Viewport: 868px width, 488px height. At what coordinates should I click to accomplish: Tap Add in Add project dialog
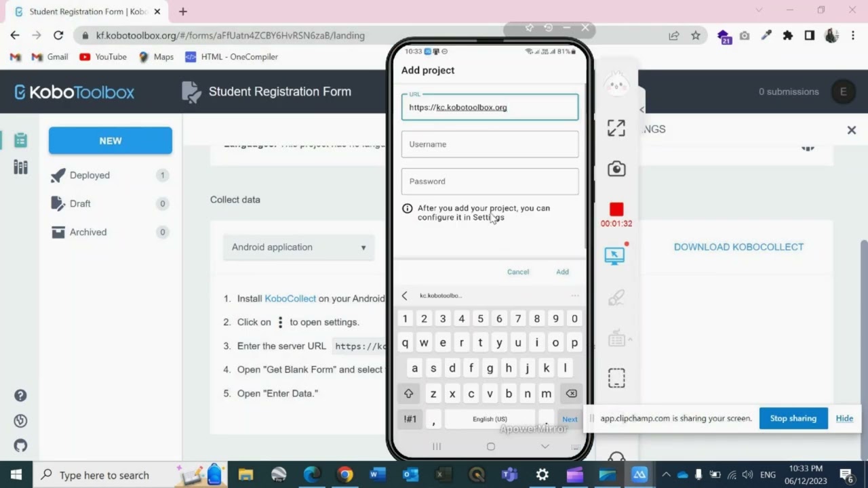coord(563,272)
